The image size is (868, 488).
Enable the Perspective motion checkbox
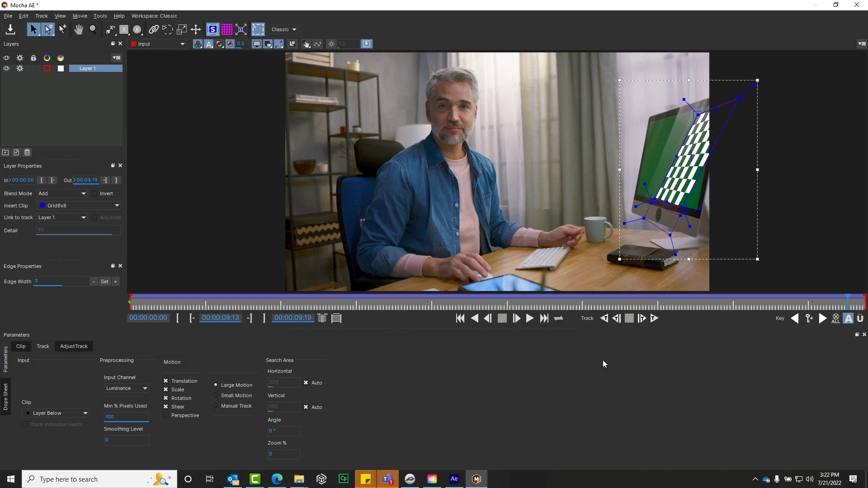tap(166, 416)
